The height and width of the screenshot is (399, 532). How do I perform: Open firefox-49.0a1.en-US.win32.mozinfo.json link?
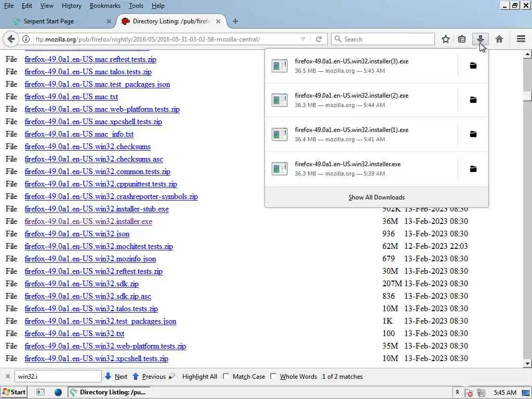[x=90, y=259]
